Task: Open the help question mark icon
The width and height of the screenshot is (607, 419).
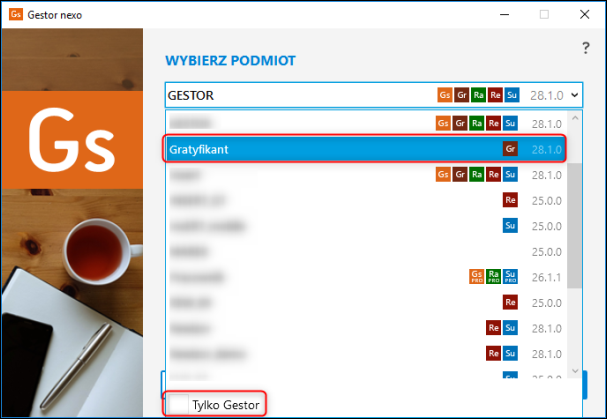Action: (586, 48)
